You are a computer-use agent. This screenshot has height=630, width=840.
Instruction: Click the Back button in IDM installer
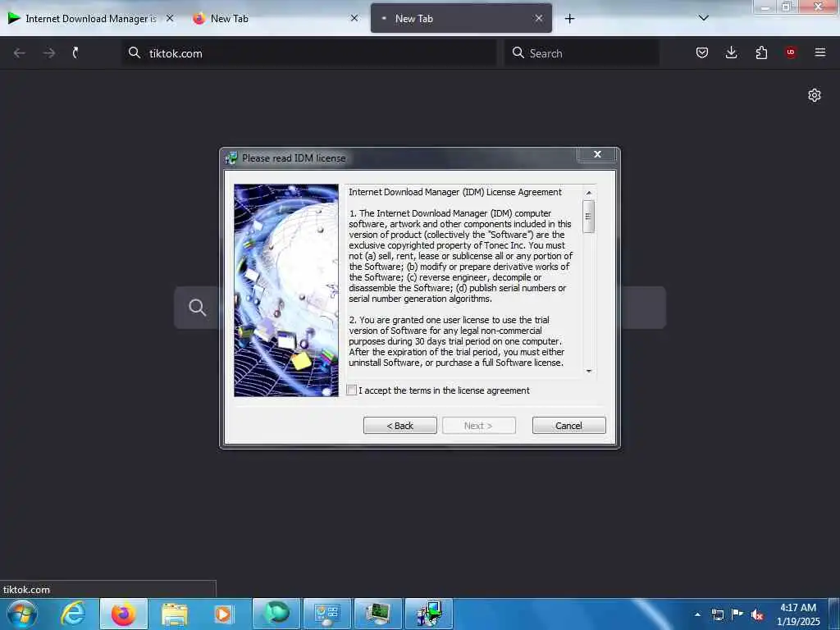pyautogui.click(x=399, y=426)
